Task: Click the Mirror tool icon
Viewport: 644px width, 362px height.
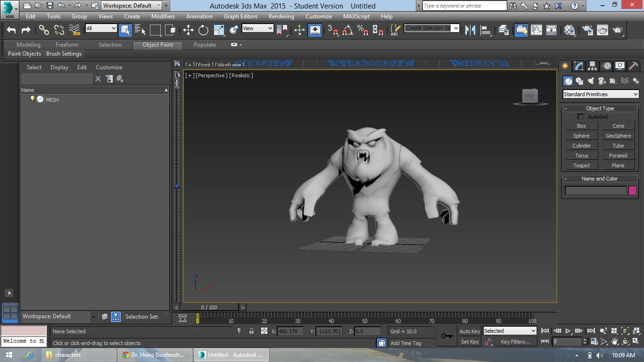Action: click(470, 30)
